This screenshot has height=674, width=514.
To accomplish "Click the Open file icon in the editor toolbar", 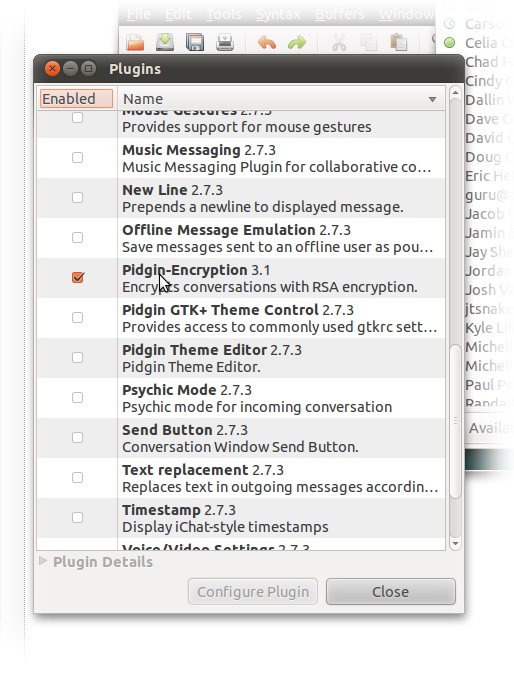I will [x=135, y=43].
